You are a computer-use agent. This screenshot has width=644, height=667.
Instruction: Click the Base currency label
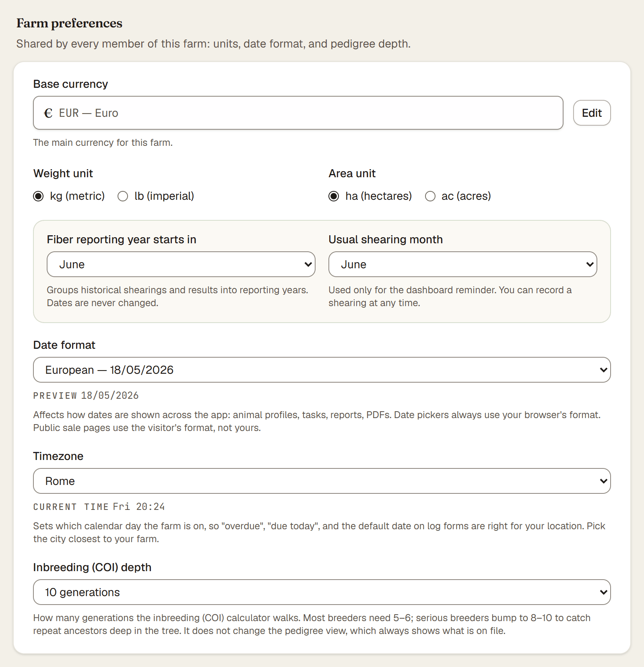[x=70, y=84]
